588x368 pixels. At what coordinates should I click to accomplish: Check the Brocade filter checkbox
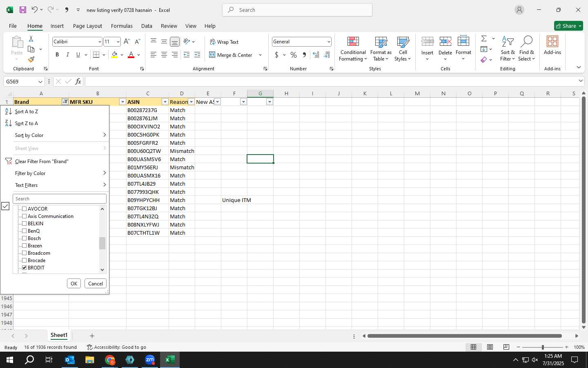(x=24, y=260)
